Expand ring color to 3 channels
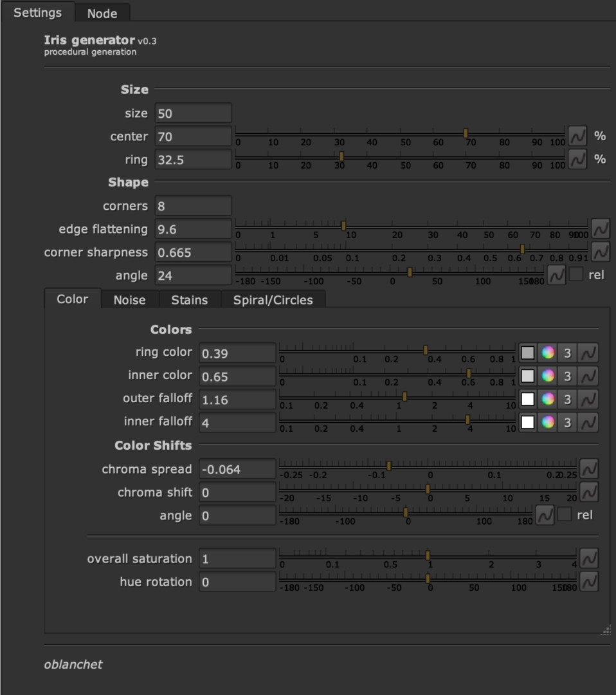This screenshot has width=616, height=695. 567,353
